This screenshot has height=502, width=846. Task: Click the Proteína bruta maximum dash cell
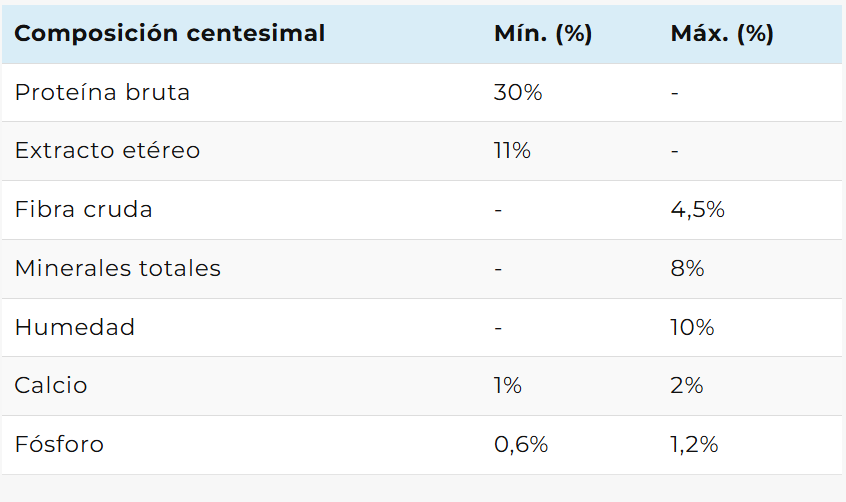[675, 92]
